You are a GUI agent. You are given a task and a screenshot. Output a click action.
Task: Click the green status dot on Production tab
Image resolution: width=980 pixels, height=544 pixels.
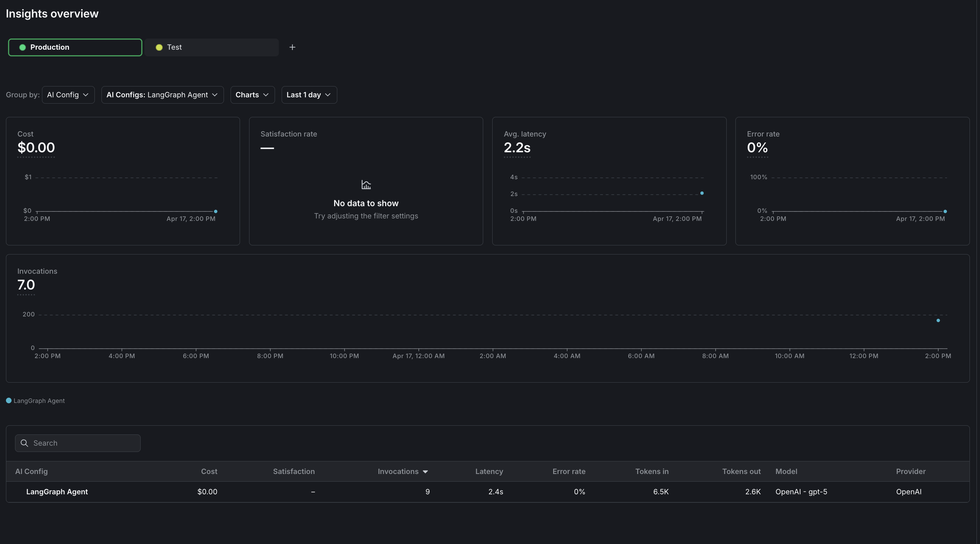[22, 47]
